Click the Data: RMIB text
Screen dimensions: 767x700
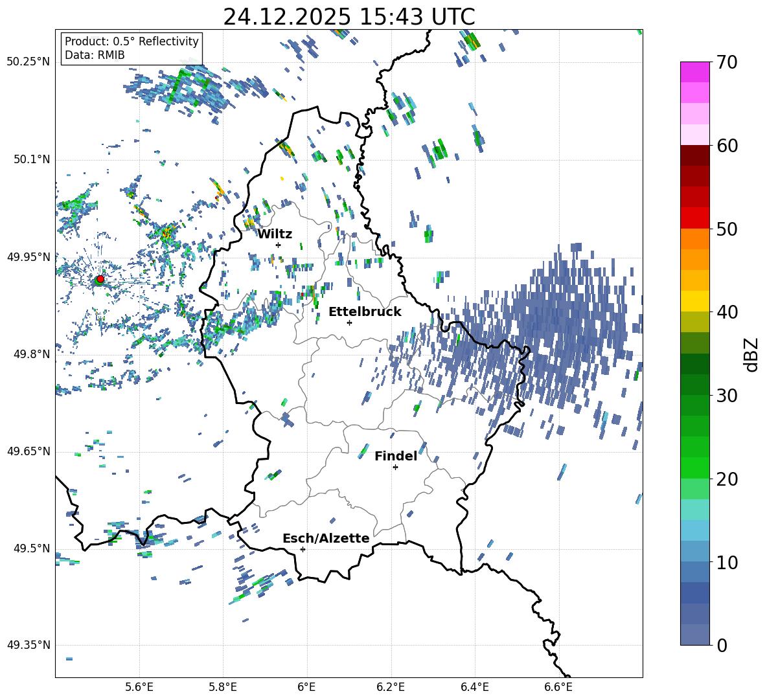tap(95, 55)
